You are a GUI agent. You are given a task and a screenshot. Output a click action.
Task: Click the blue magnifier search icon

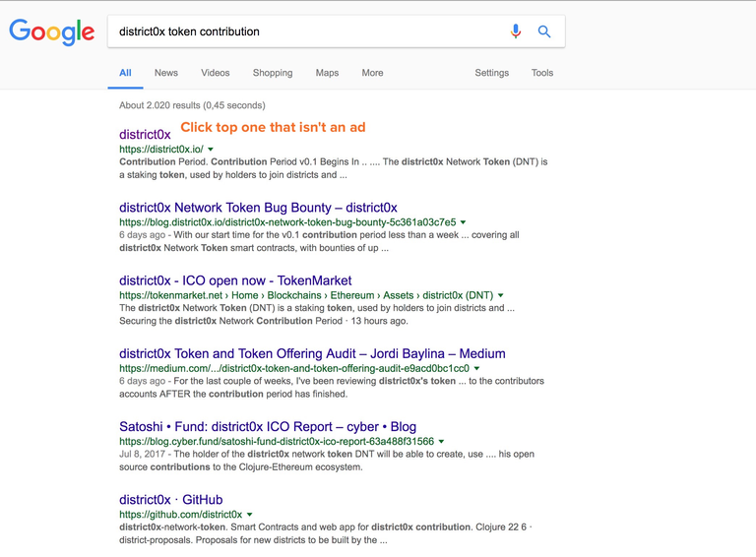(x=544, y=31)
